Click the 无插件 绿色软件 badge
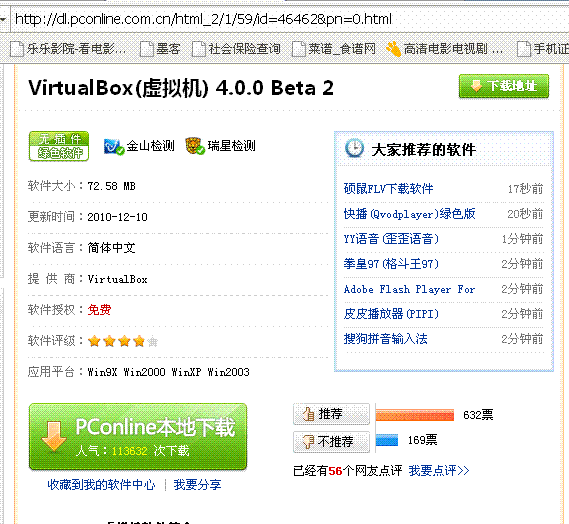Viewport: 569px width, 524px height. click(x=59, y=146)
